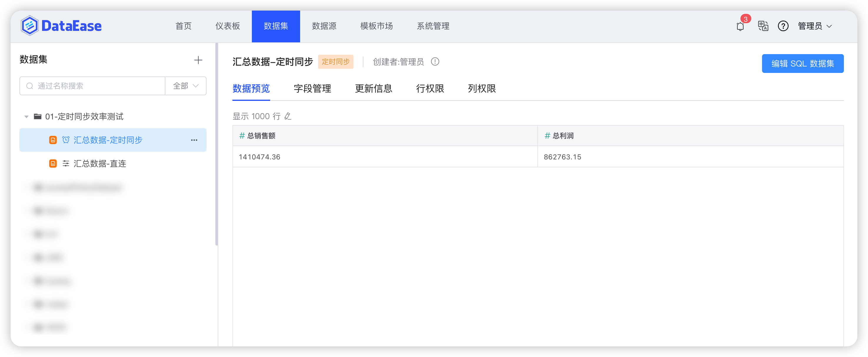Click folder icon of 01-定时同步效率测试

38,116
